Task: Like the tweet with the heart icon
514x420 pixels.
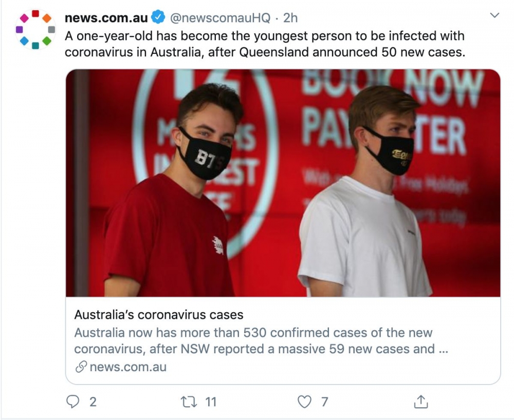Action: click(304, 402)
